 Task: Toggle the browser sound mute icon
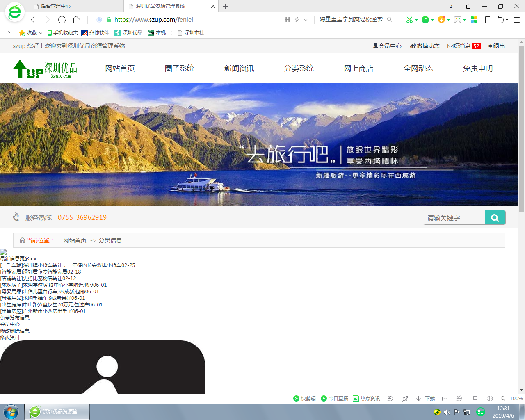pyautogui.click(x=489, y=399)
